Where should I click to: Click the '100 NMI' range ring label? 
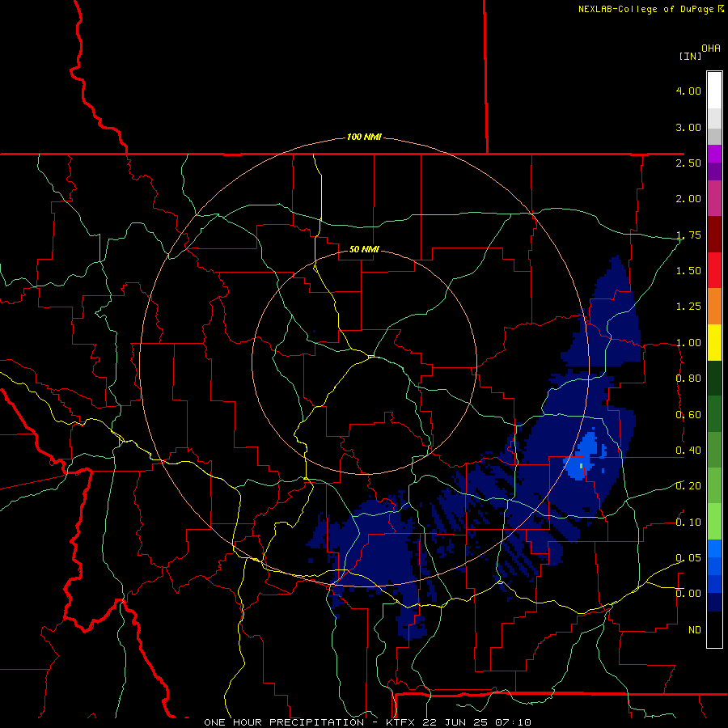(x=364, y=137)
